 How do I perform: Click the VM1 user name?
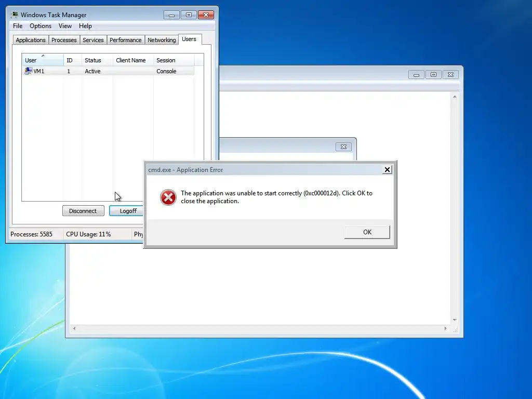[x=38, y=71]
